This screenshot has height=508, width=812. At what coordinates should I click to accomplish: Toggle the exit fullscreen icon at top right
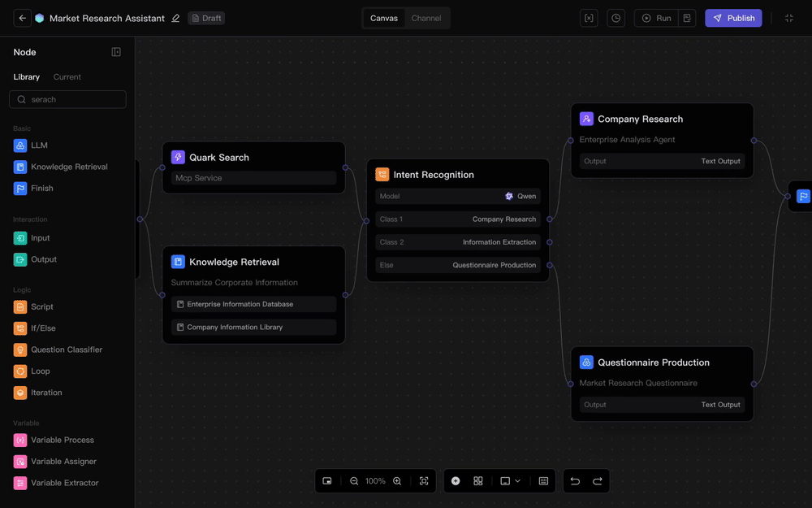click(788, 18)
